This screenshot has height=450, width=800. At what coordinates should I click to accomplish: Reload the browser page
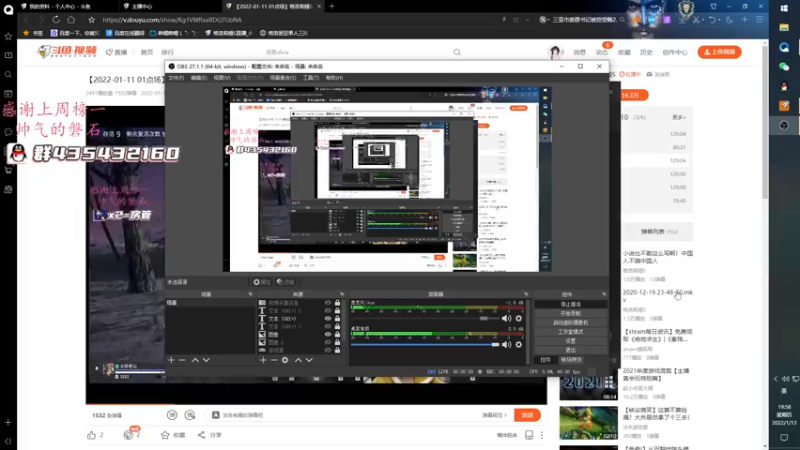[x=56, y=19]
